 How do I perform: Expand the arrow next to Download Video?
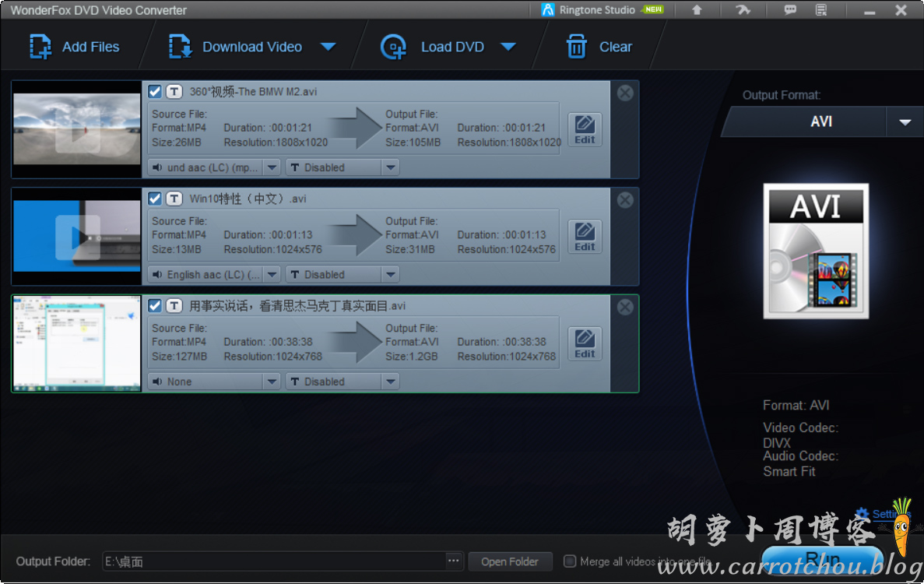click(x=328, y=47)
